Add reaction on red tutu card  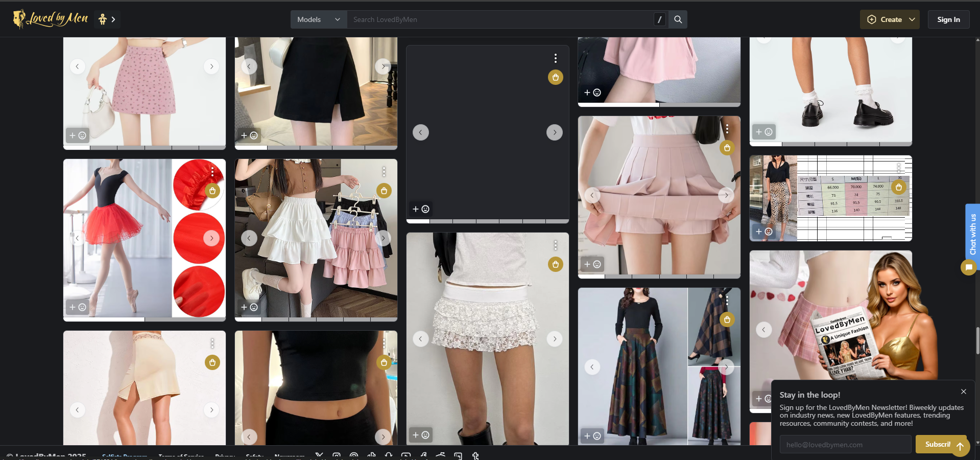(78, 307)
